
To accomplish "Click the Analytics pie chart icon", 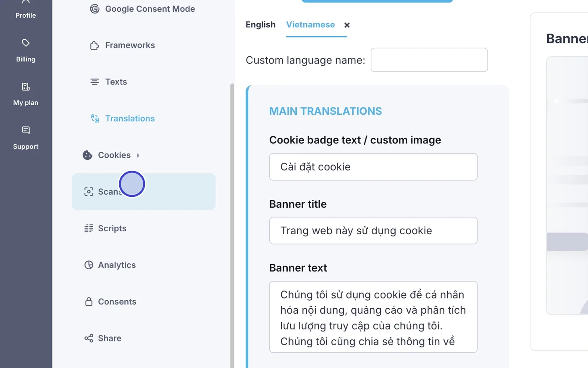I will pos(89,265).
